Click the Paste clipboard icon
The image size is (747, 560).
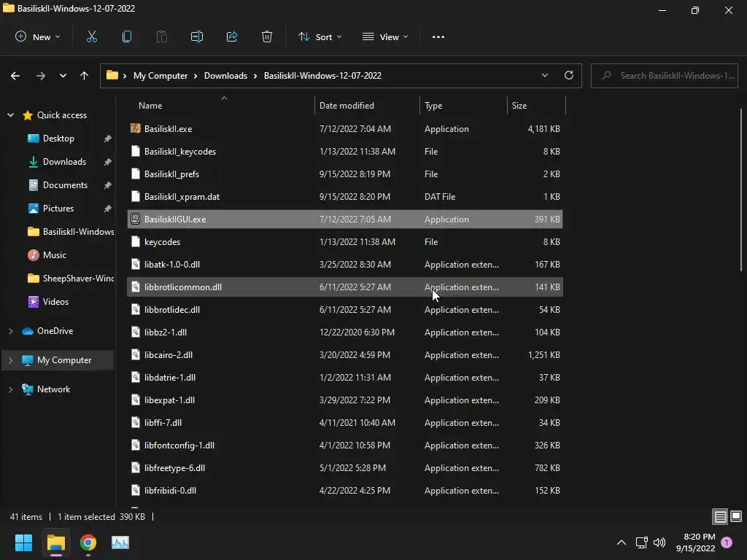[161, 36]
